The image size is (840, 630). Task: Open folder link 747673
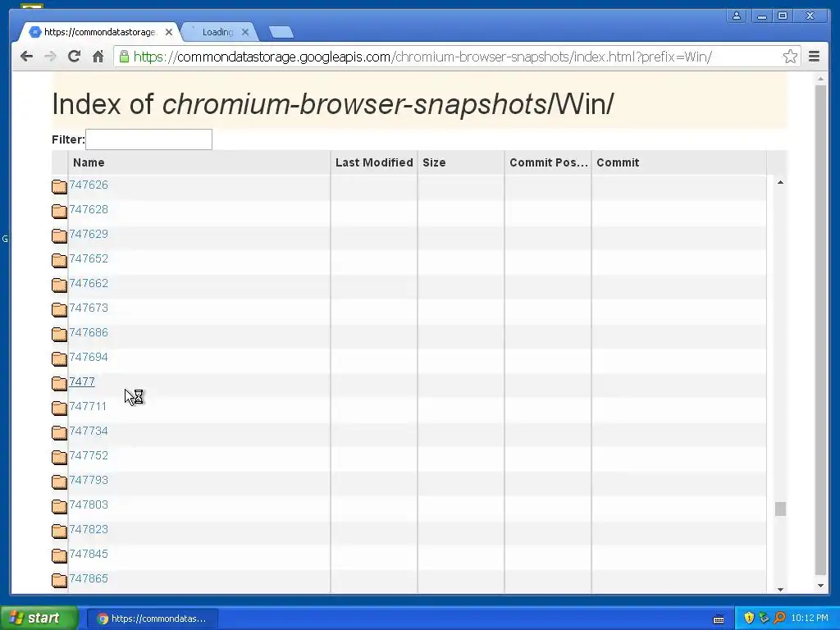click(89, 308)
